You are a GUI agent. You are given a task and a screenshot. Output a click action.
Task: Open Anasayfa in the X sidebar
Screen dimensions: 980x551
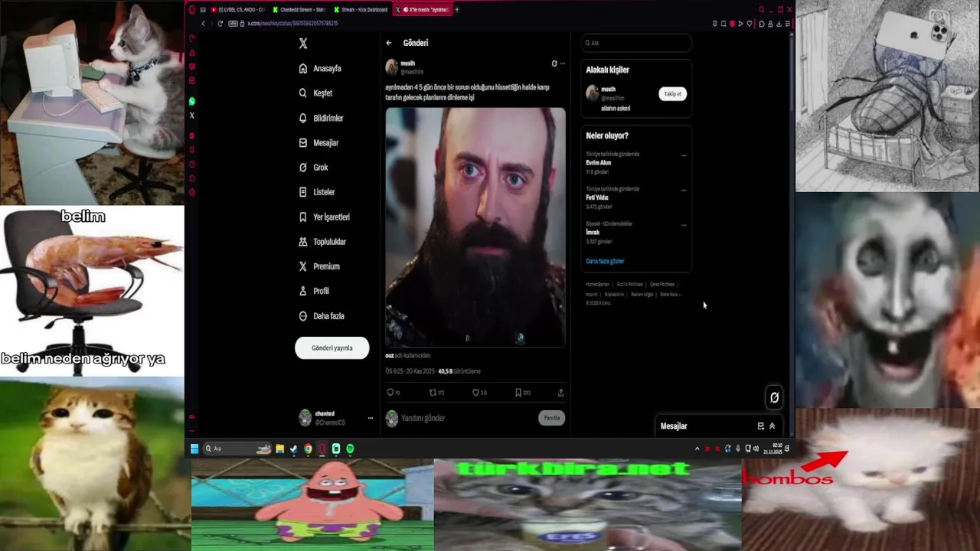point(321,69)
